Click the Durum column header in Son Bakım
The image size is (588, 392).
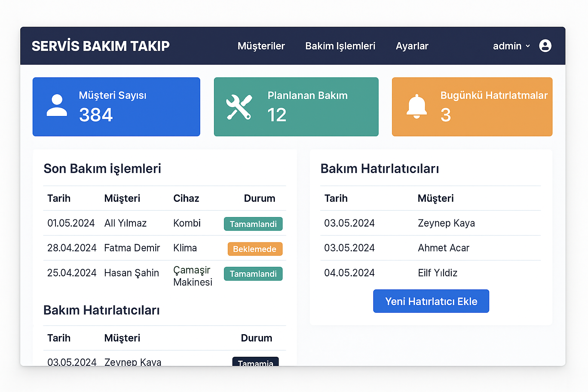click(259, 198)
